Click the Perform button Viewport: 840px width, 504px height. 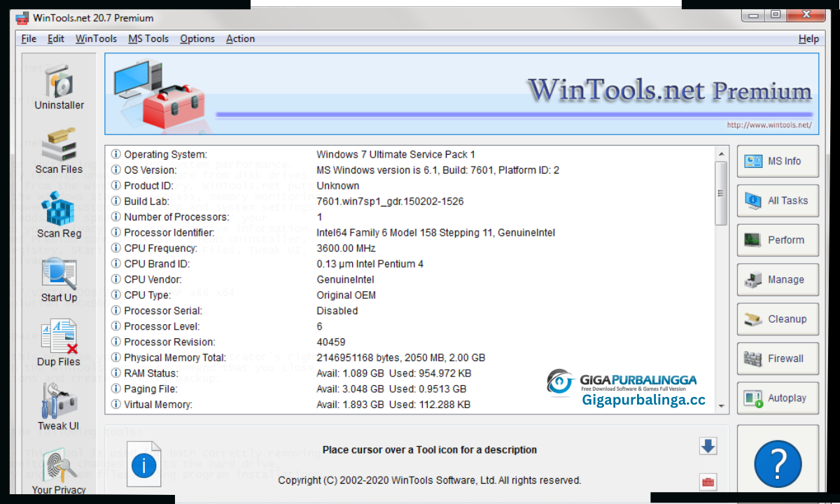(x=778, y=240)
